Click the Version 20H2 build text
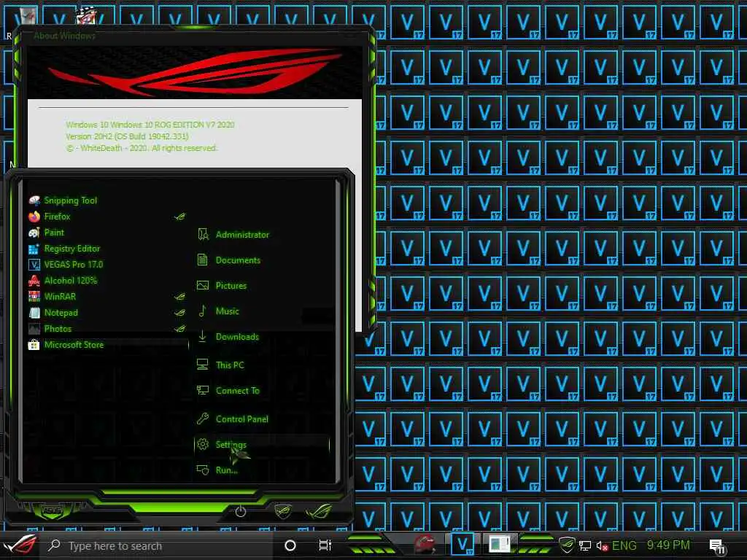 point(127,136)
